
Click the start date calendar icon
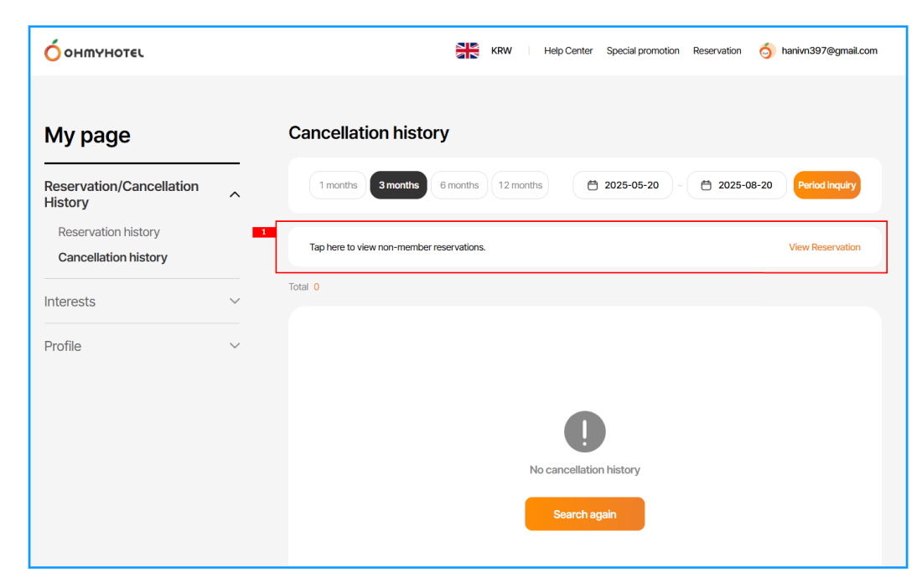coord(593,185)
